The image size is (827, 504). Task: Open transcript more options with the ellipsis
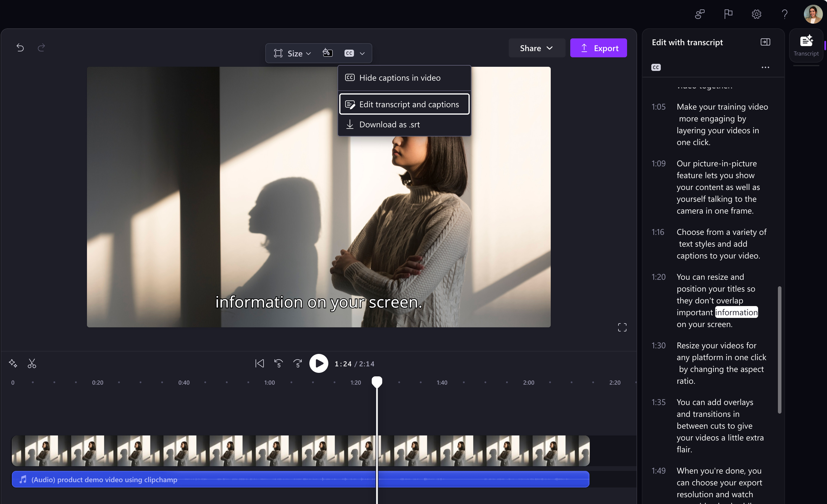tap(765, 67)
